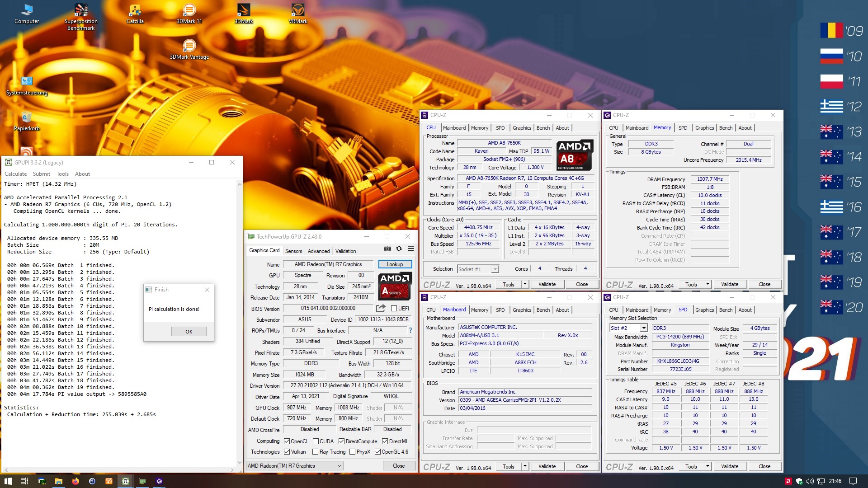The height and width of the screenshot is (488, 868).
Task: Open the Computer desktop icon
Action: point(27,14)
